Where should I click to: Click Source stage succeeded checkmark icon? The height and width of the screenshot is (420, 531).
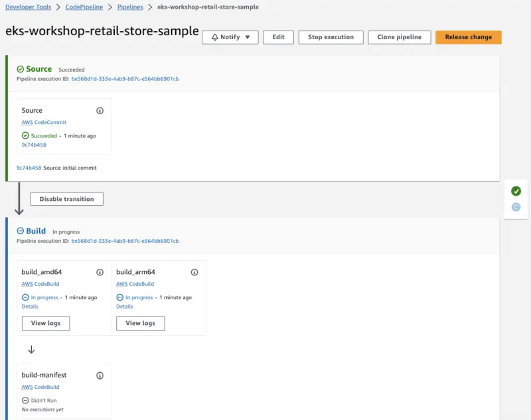21,69
